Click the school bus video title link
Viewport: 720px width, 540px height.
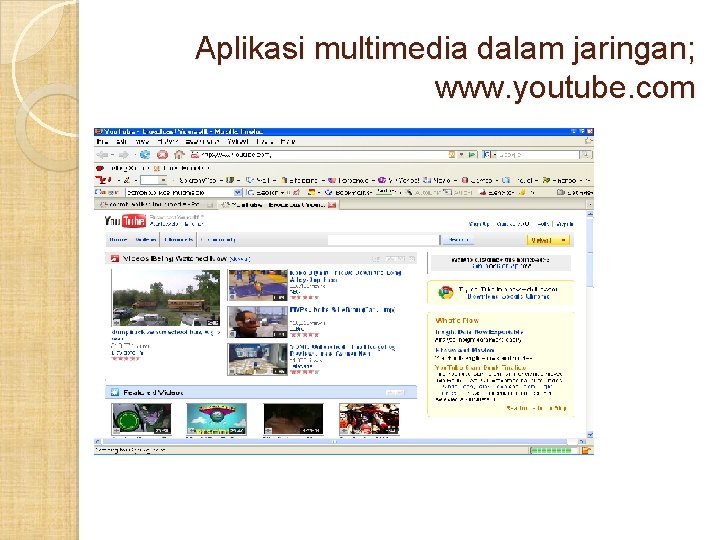tap(166, 335)
